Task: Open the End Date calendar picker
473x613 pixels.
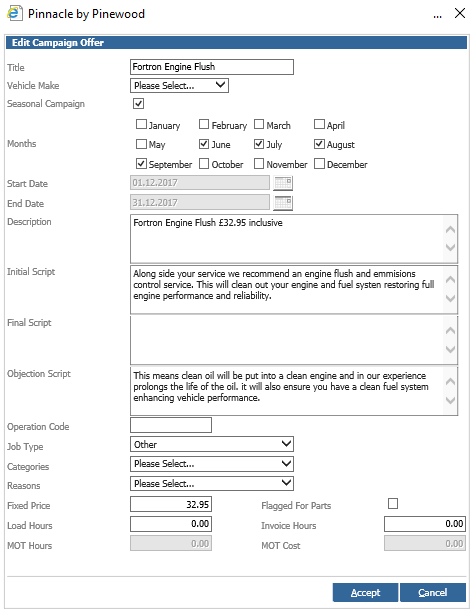Action: [283, 203]
